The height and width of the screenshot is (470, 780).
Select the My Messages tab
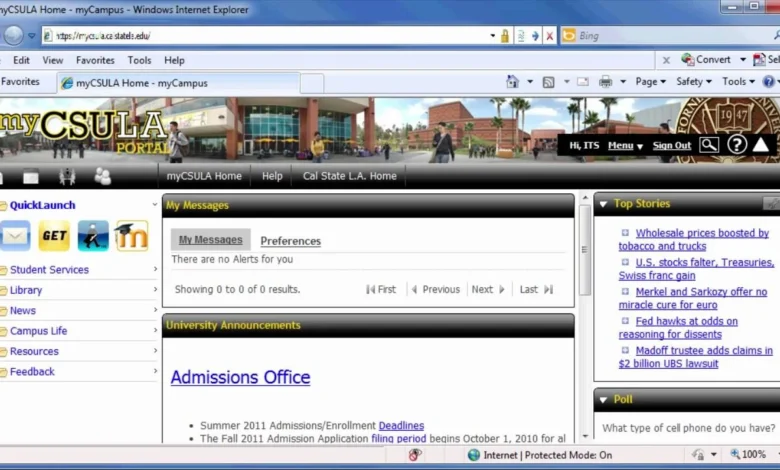[210, 240]
